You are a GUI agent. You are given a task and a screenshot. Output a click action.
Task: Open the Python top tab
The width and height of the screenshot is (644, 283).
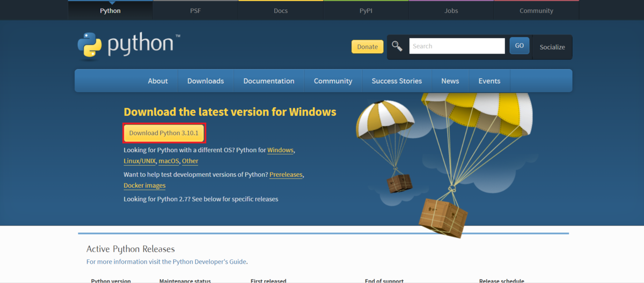(x=110, y=11)
